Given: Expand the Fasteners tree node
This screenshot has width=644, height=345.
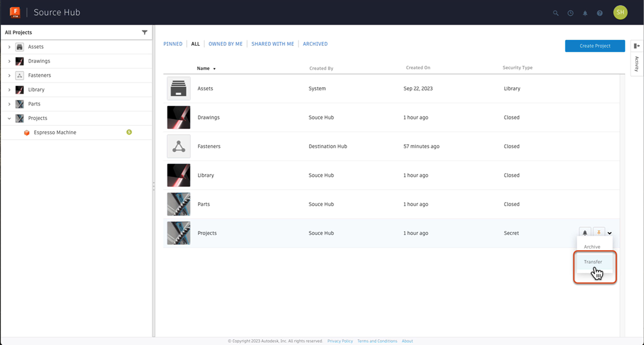Looking at the screenshot, I should tap(9, 76).
